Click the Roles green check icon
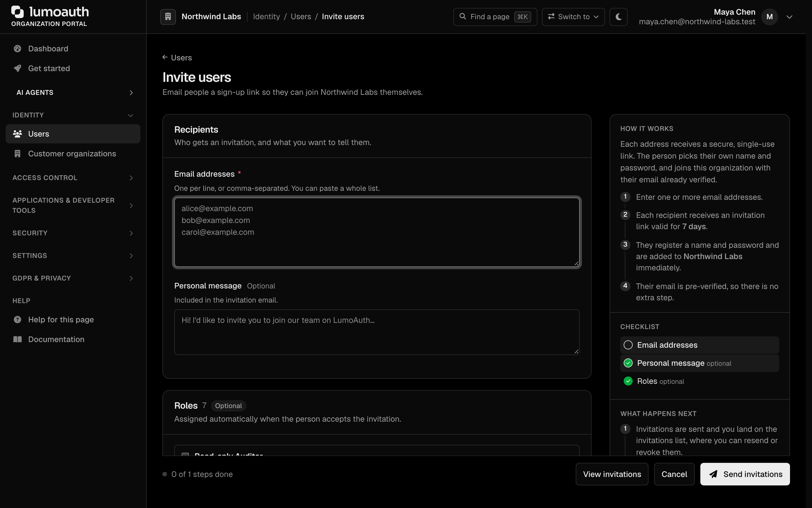The height and width of the screenshot is (508, 812). click(628, 381)
